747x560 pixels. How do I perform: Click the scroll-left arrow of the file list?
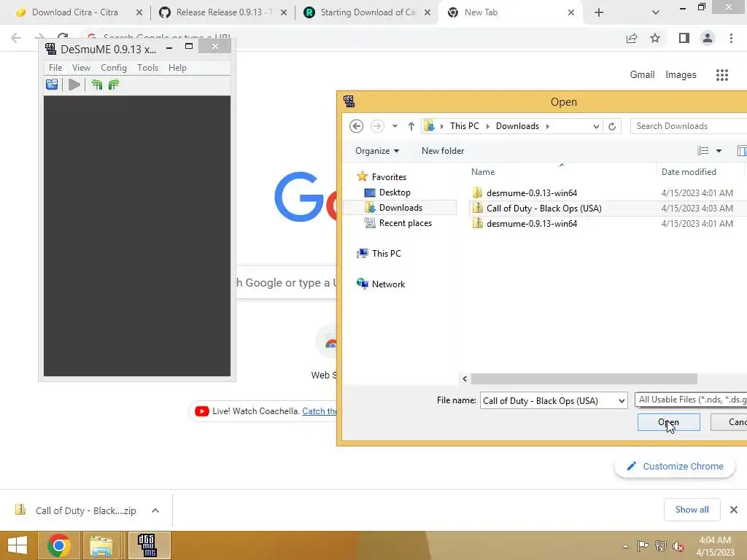pos(465,379)
